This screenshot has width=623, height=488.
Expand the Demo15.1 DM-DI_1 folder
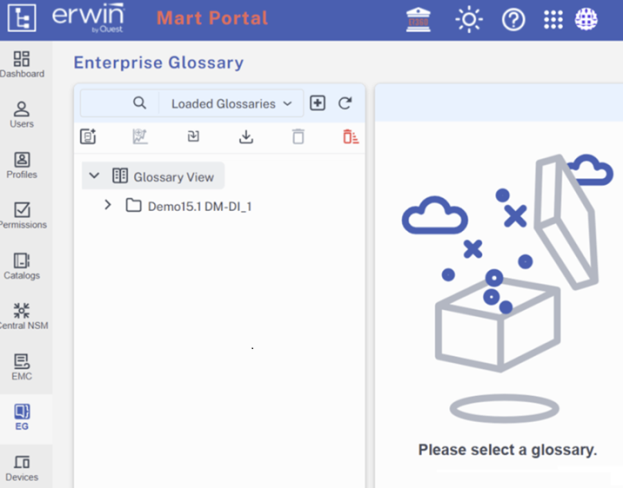(x=108, y=205)
